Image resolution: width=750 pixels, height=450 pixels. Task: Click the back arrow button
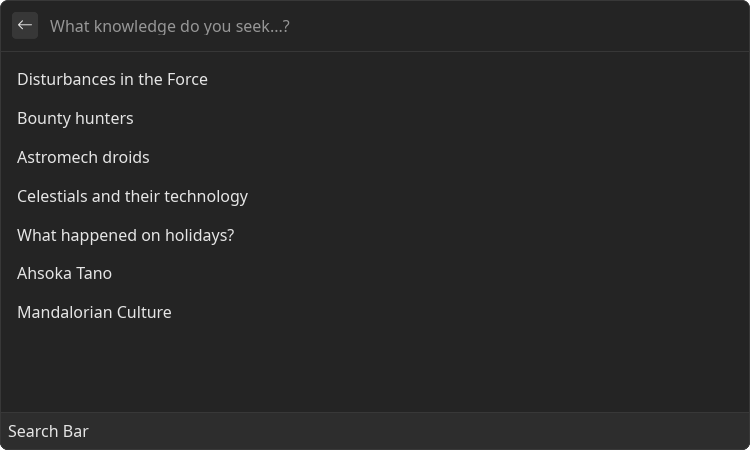(25, 26)
